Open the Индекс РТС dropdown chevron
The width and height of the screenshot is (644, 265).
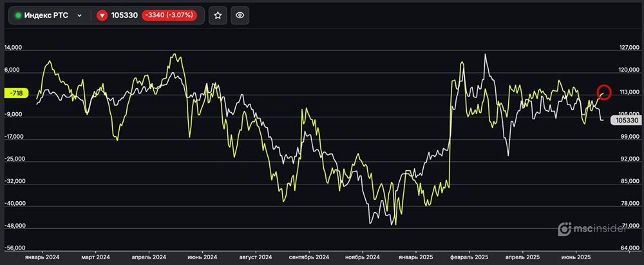point(79,15)
